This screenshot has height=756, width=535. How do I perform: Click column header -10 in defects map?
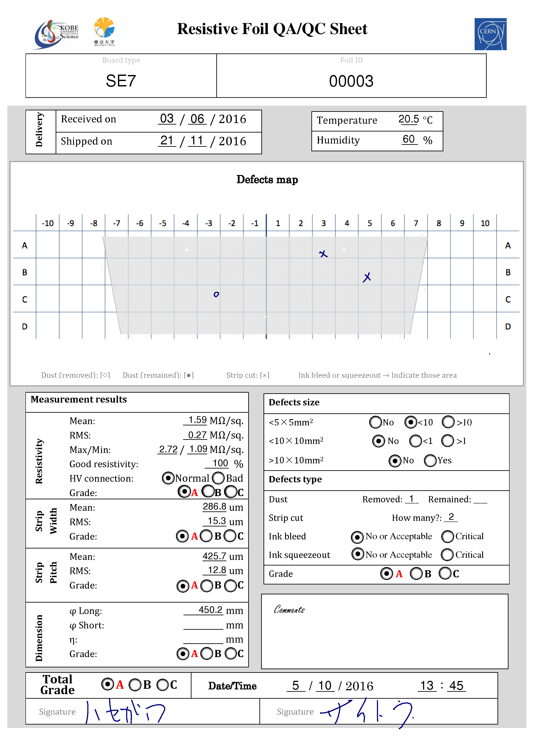(48, 223)
